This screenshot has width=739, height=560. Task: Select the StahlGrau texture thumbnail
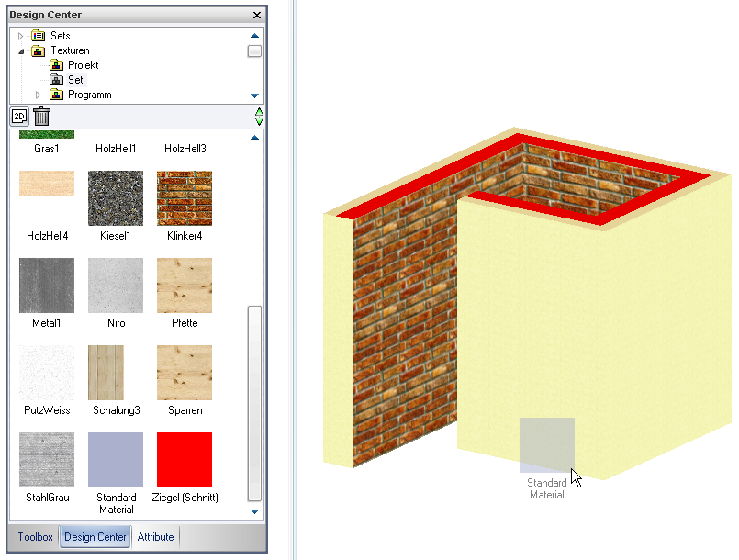tap(47, 460)
